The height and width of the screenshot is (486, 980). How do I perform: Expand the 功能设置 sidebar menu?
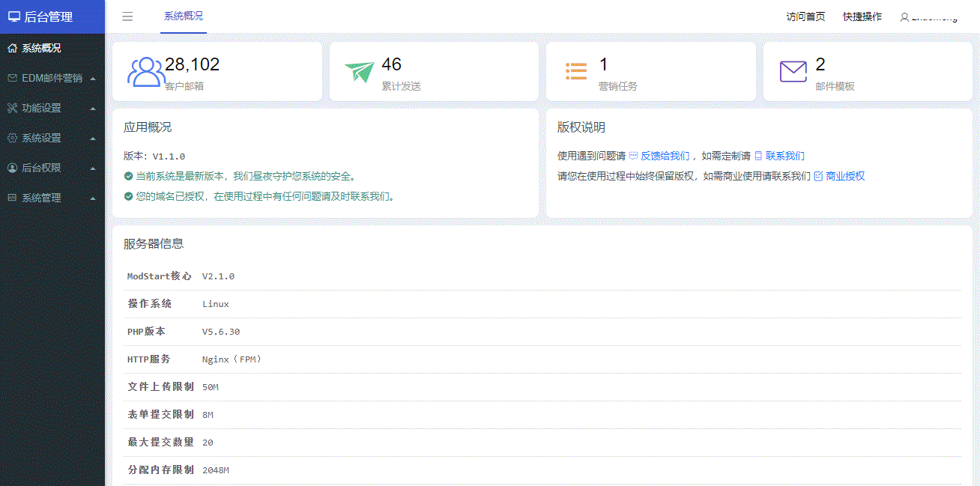[x=52, y=108]
